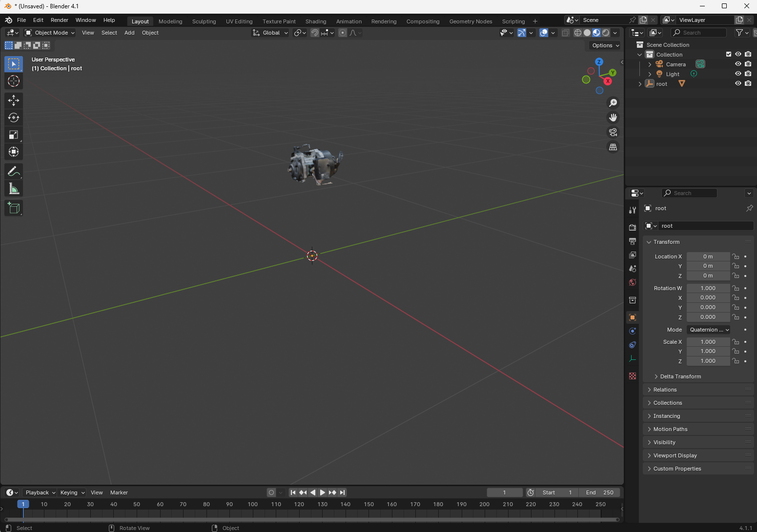
Task: Hide the Camera object in viewport
Action: 738,64
